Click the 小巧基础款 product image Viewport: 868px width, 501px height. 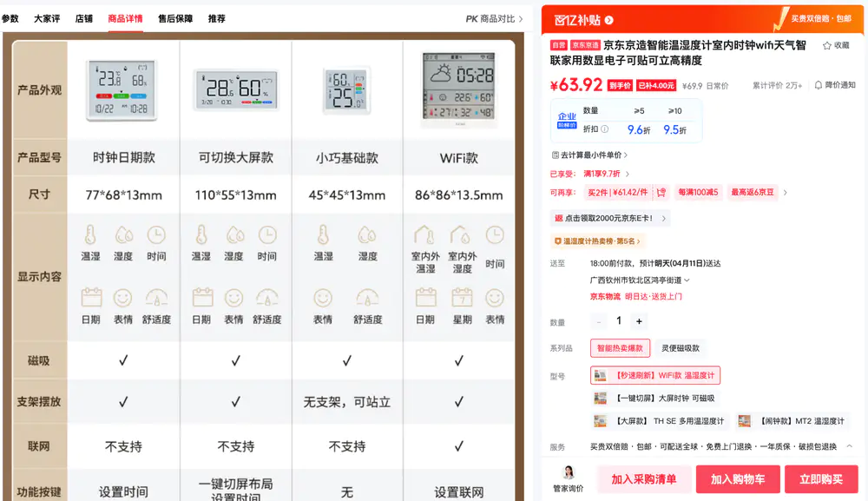[347, 89]
